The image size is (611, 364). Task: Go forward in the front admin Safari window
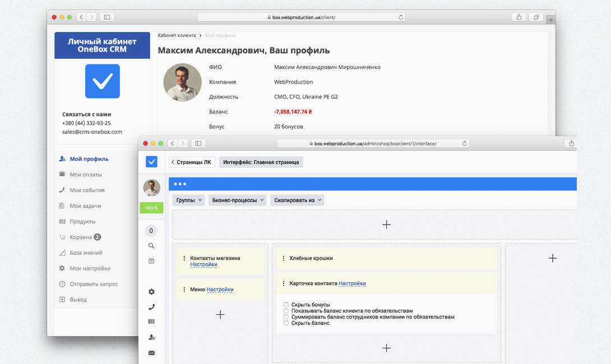183,143
